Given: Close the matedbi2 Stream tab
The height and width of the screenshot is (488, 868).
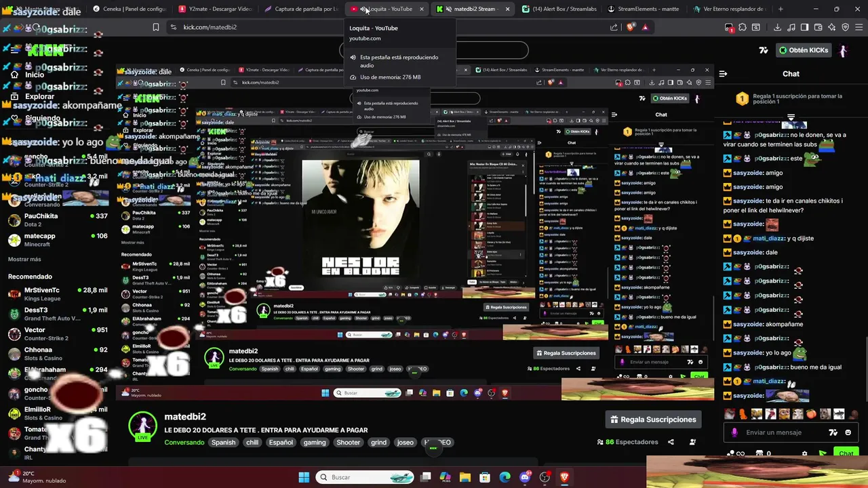Looking at the screenshot, I should pos(508,9).
